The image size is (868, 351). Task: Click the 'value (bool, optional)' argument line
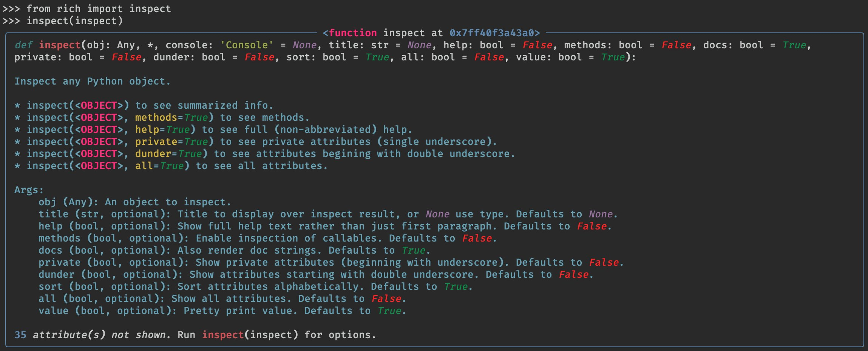(x=222, y=311)
